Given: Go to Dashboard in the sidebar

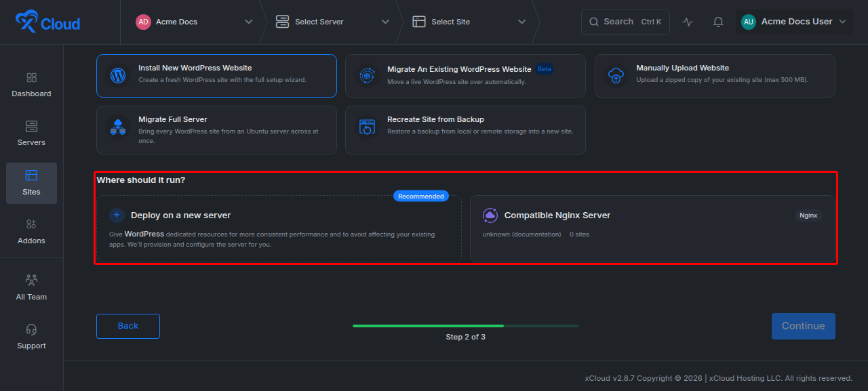Looking at the screenshot, I should pos(31,85).
